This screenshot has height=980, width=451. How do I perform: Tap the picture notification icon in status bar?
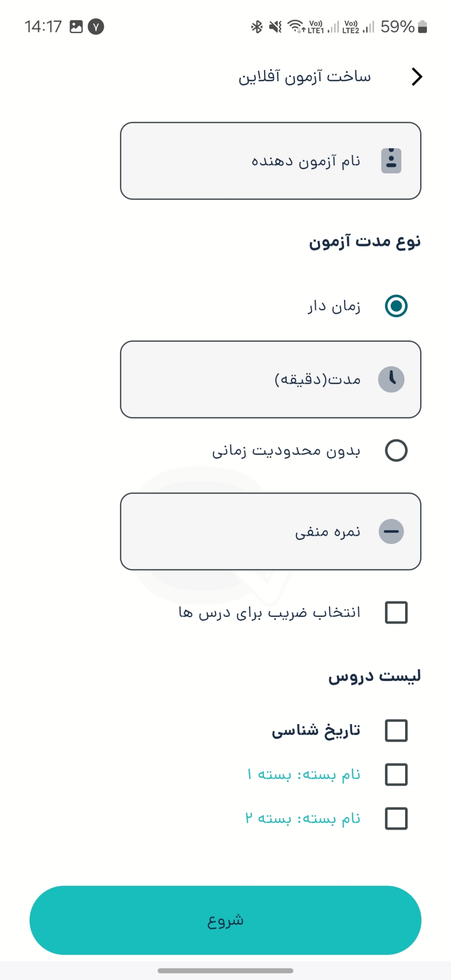tap(76, 27)
